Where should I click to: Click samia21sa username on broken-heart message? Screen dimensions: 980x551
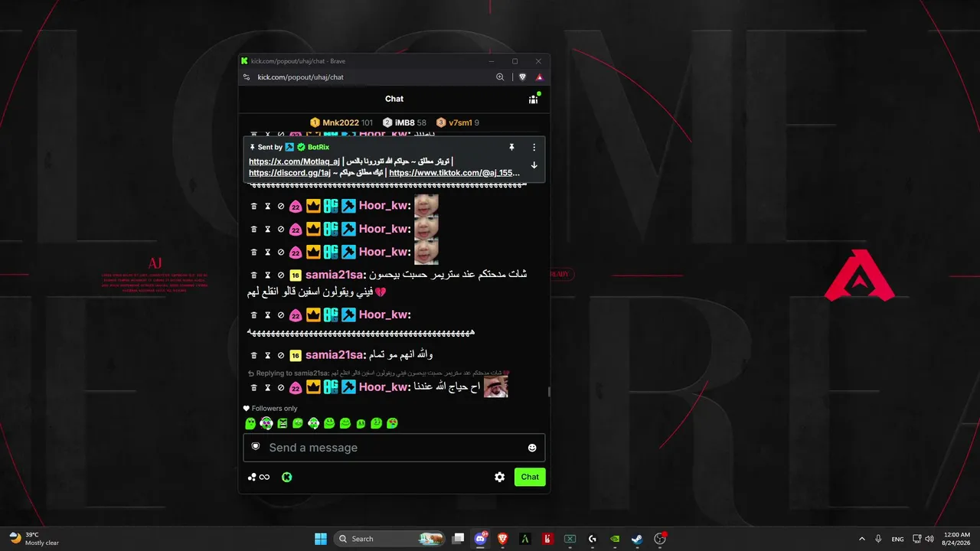click(x=334, y=275)
